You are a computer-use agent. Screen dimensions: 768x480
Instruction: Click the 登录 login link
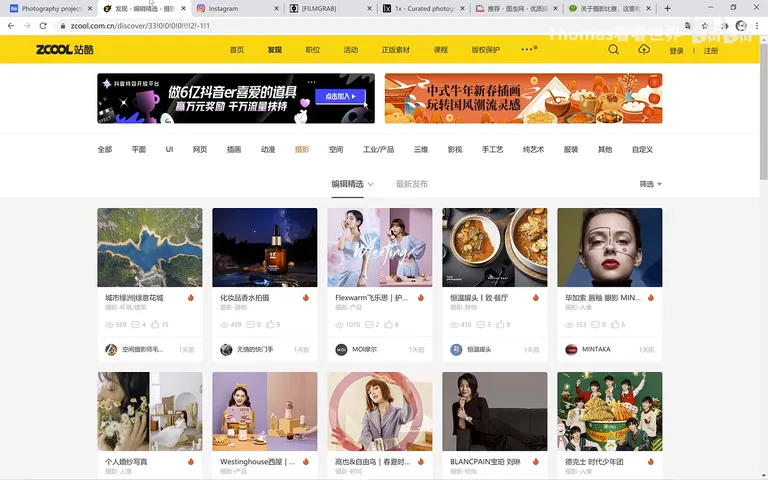[676, 50]
